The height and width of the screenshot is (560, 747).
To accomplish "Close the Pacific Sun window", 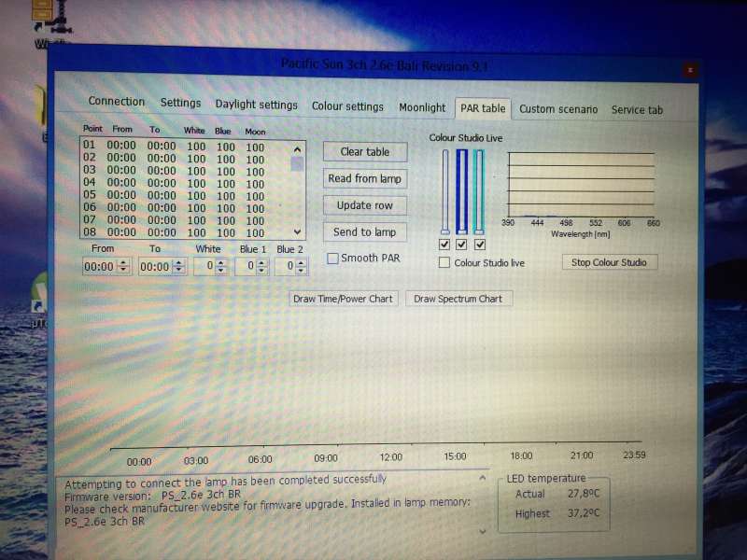I will [x=689, y=69].
